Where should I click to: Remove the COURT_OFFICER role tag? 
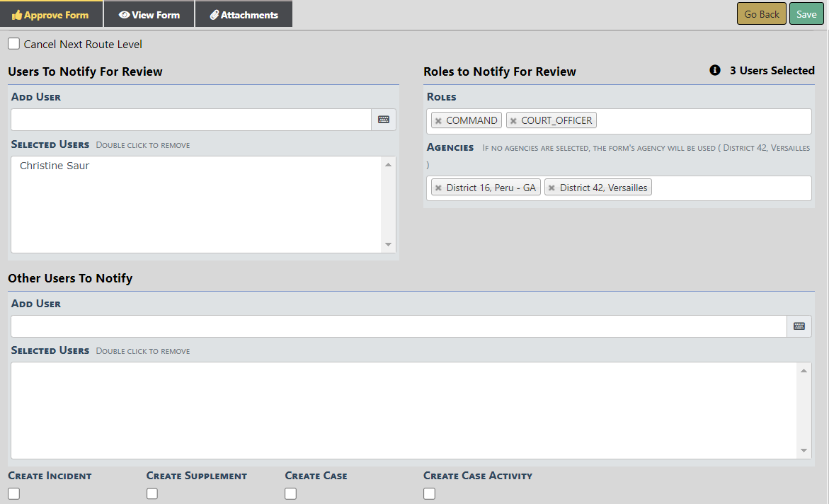coord(514,121)
